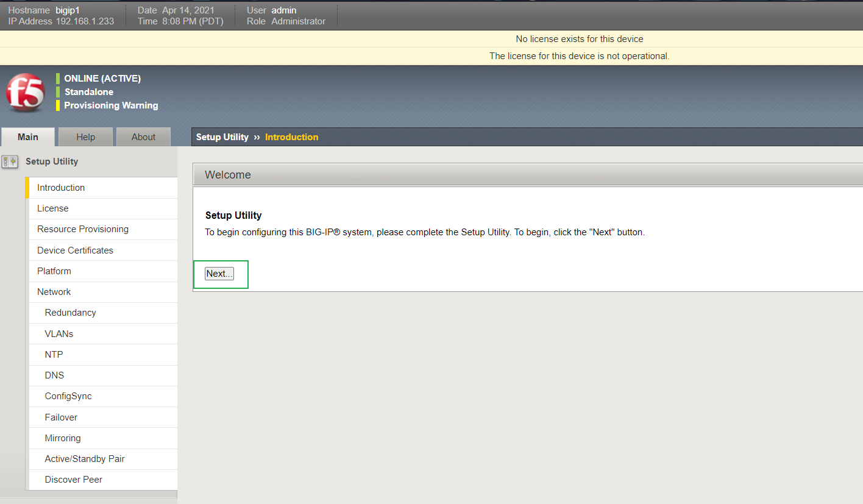Click the ONLINE (ACTIVE) status
This screenshot has height=504, width=863.
tap(102, 79)
